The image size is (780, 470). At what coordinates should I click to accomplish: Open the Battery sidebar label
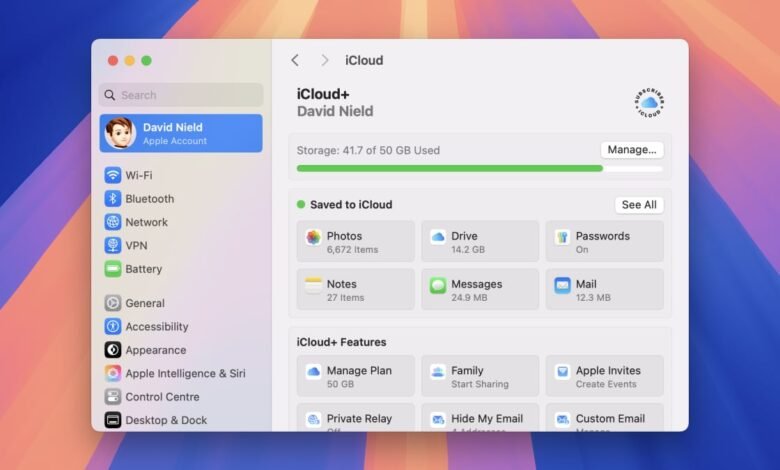click(144, 269)
